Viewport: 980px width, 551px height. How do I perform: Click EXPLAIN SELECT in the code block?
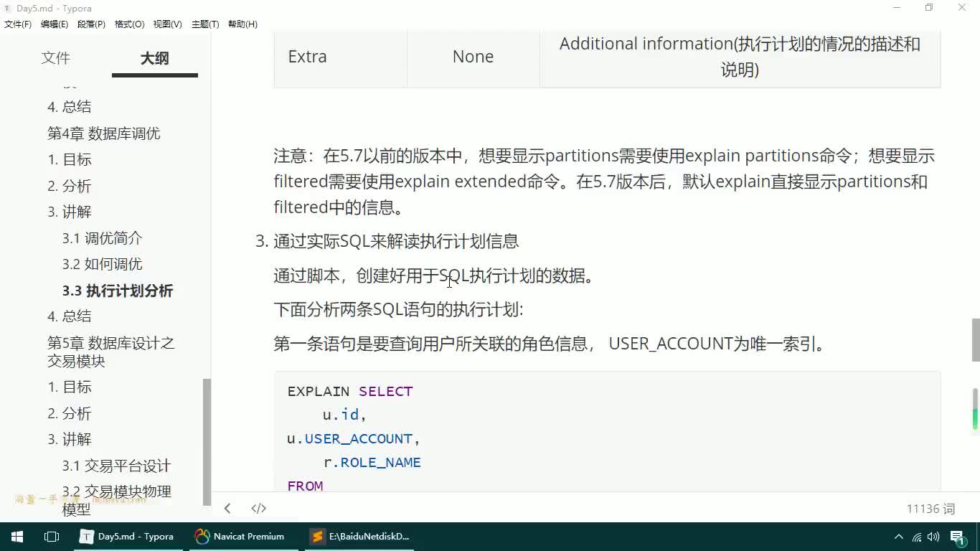click(350, 391)
